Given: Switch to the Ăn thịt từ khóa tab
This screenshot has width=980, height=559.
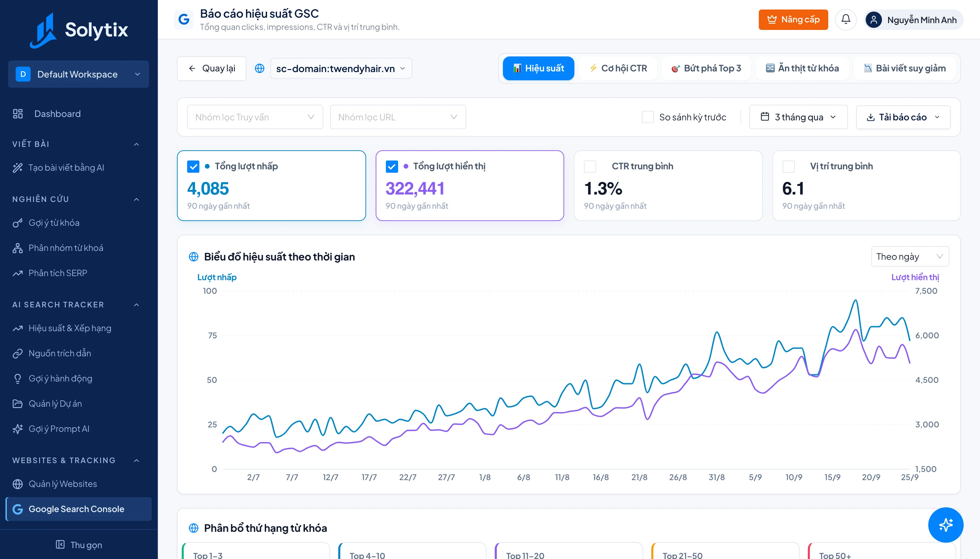Looking at the screenshot, I should coord(802,68).
